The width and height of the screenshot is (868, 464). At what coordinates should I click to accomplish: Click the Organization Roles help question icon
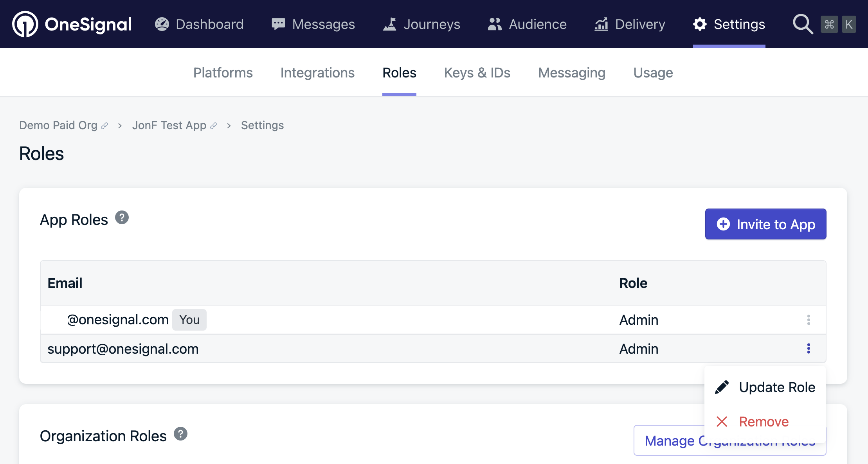pyautogui.click(x=180, y=434)
